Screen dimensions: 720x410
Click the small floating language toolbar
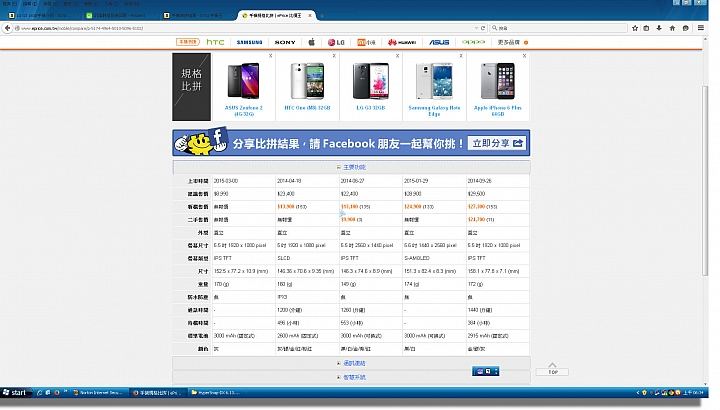click(485, 371)
